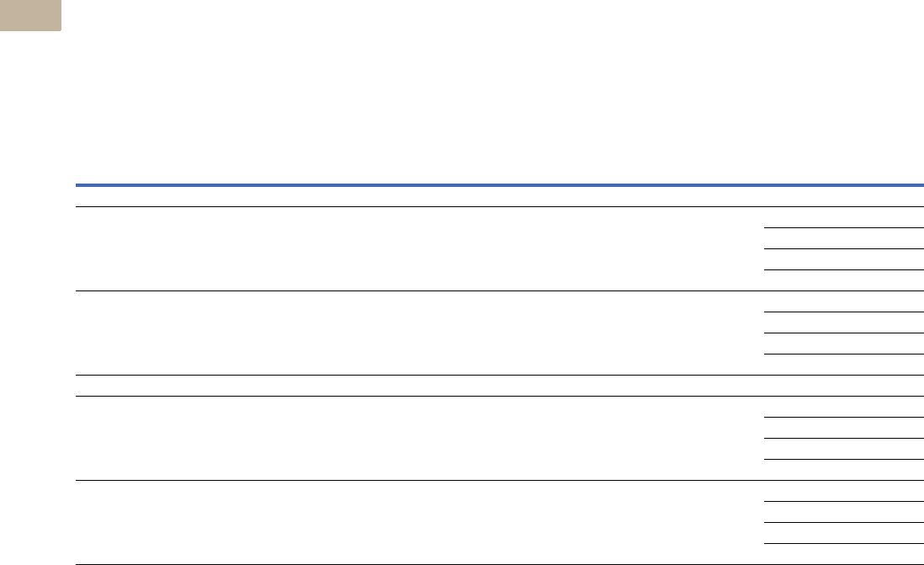Image resolution: width=924 pixels, height=565 pixels.
Task: Select the large left cell of the second table group
Action: (x=420, y=333)
